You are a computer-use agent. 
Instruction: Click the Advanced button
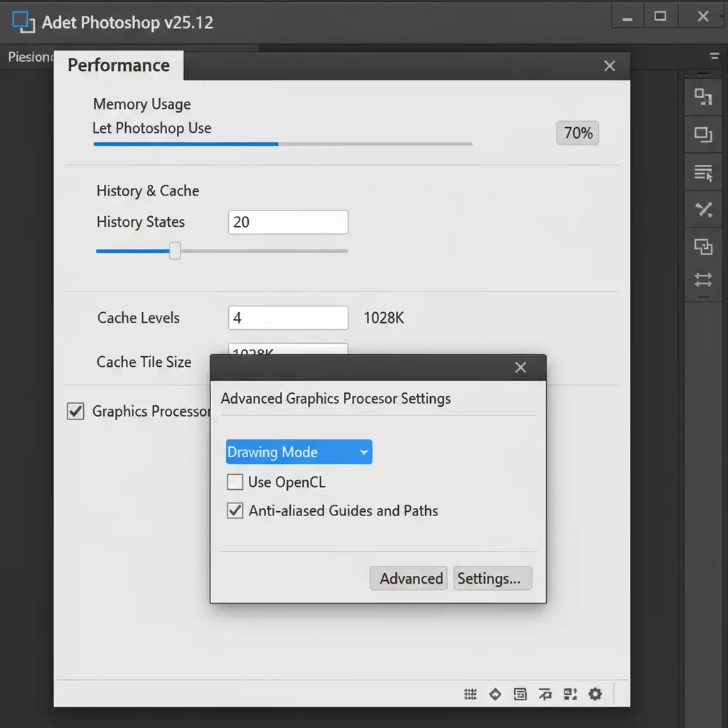coord(410,579)
